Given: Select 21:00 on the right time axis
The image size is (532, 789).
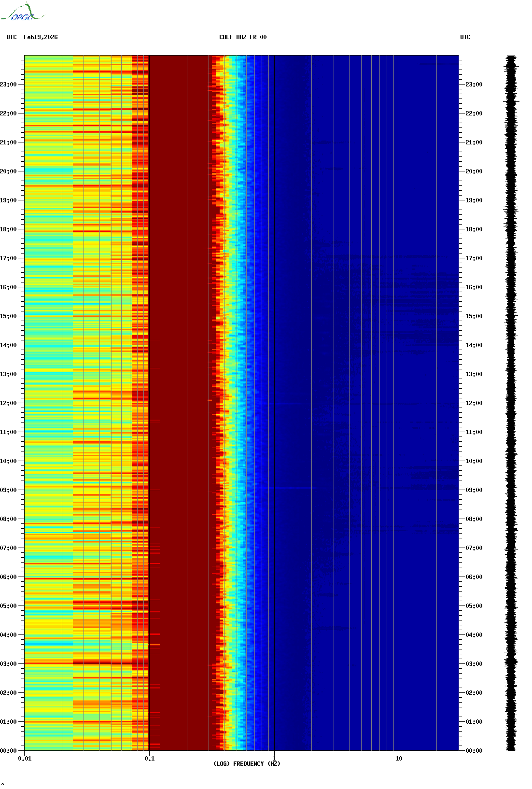Looking at the screenshot, I should coord(474,142).
